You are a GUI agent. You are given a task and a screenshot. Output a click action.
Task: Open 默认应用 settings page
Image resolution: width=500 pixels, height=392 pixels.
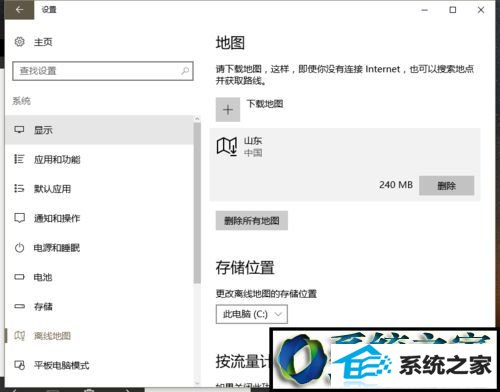pyautogui.click(x=99, y=189)
